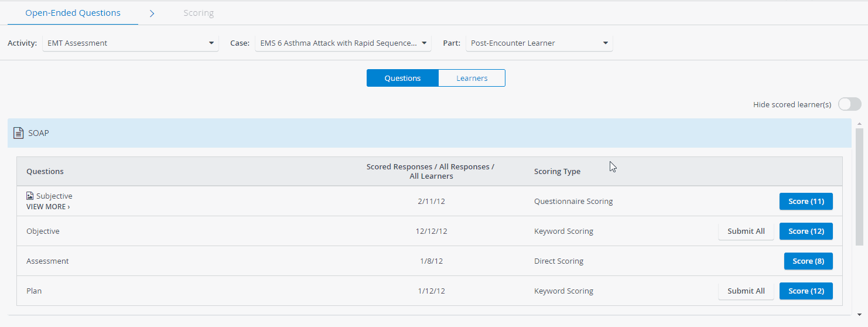Click the SOAP document icon
The width and height of the screenshot is (868, 327).
coord(19,133)
